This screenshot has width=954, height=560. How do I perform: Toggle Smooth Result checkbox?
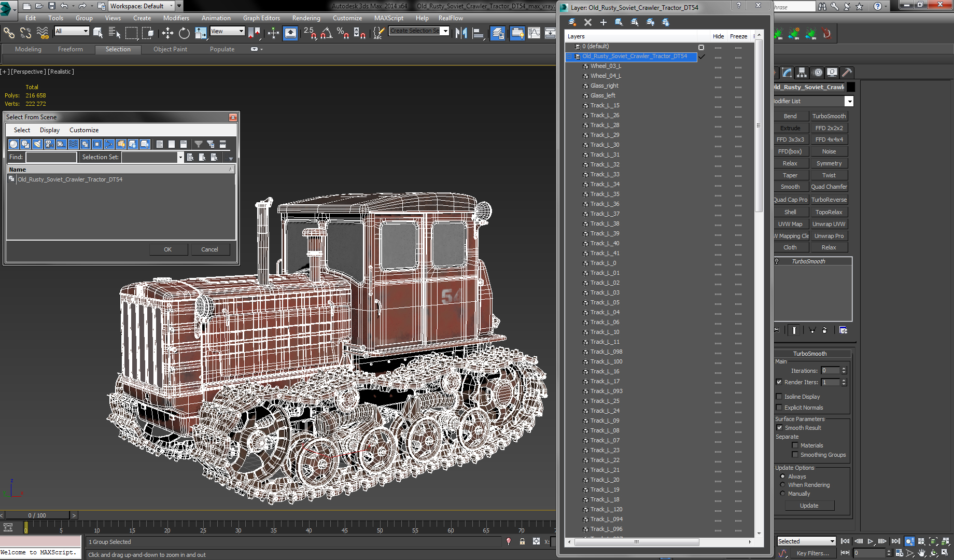779,428
